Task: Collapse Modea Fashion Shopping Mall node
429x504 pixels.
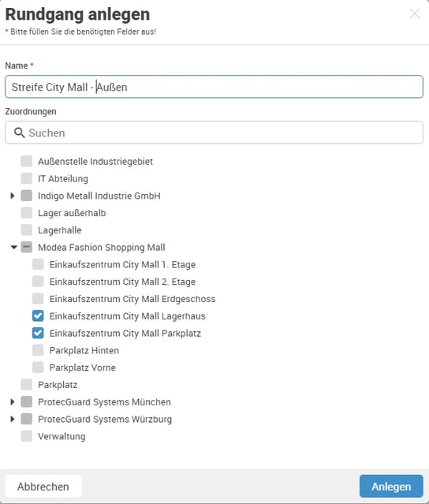Action: coord(13,247)
